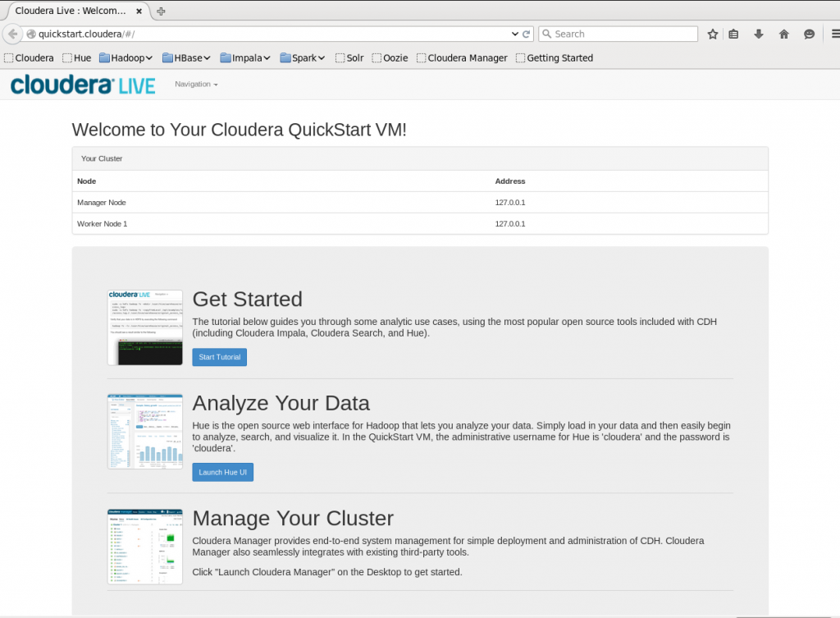840x618 pixels.
Task: Open the Getting Started bookmark
Action: pyautogui.click(x=555, y=58)
